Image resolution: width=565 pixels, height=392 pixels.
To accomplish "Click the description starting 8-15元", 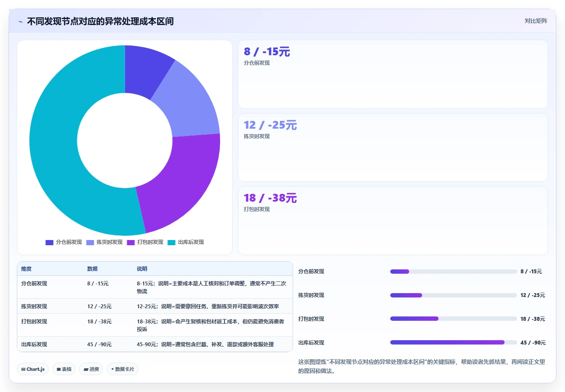I will [x=211, y=288].
